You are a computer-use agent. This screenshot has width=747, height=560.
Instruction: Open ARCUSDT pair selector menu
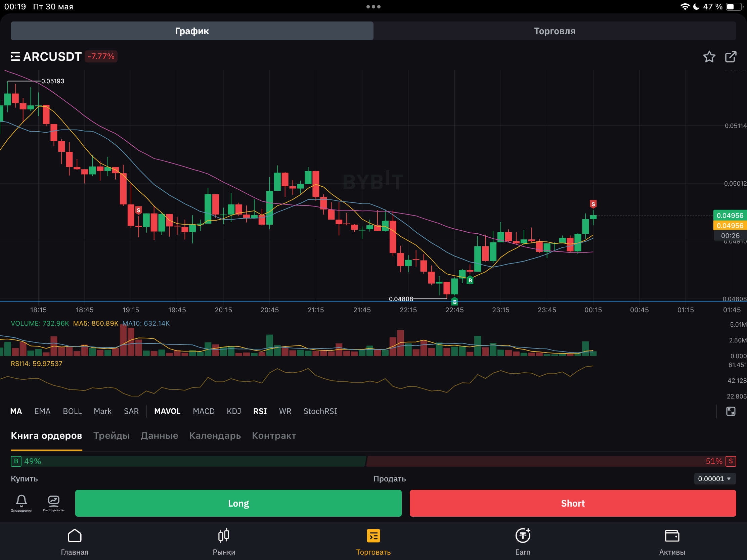(x=46, y=56)
